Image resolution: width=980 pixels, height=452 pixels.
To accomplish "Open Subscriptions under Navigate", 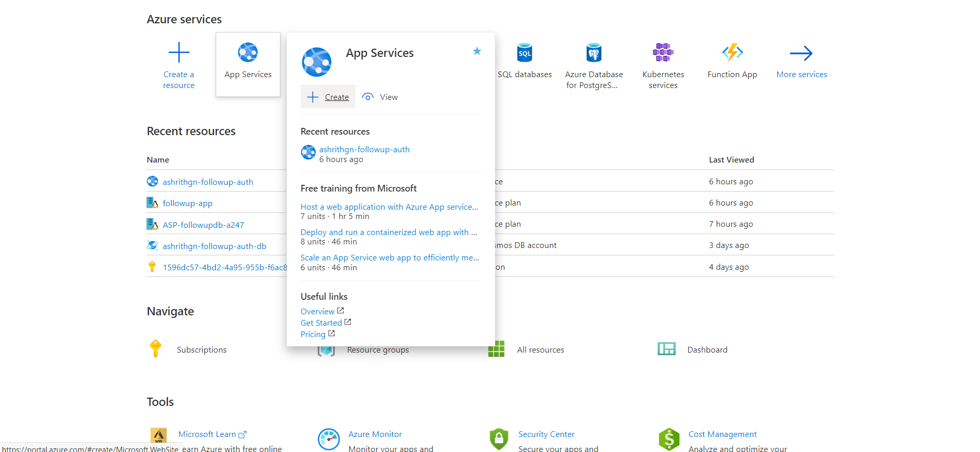I will (202, 350).
